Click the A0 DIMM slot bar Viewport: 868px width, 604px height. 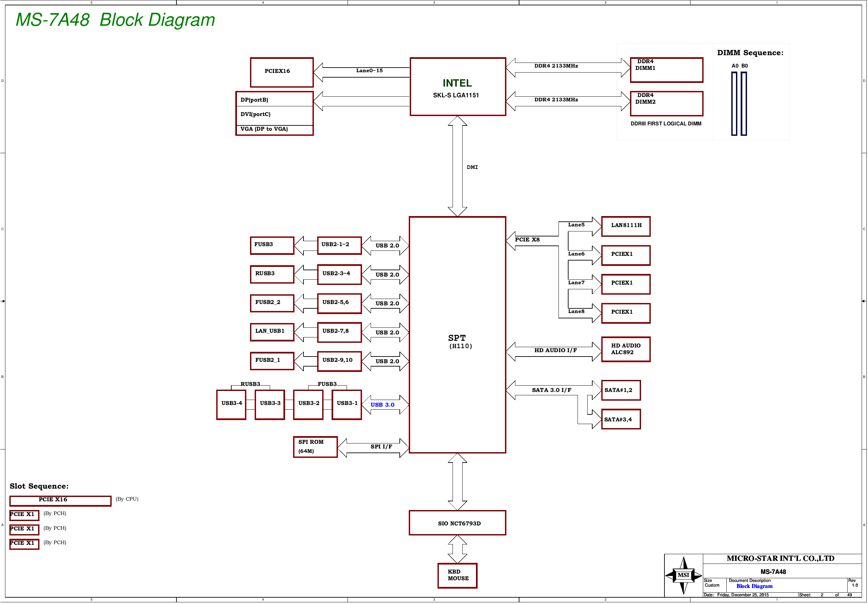[x=734, y=103]
